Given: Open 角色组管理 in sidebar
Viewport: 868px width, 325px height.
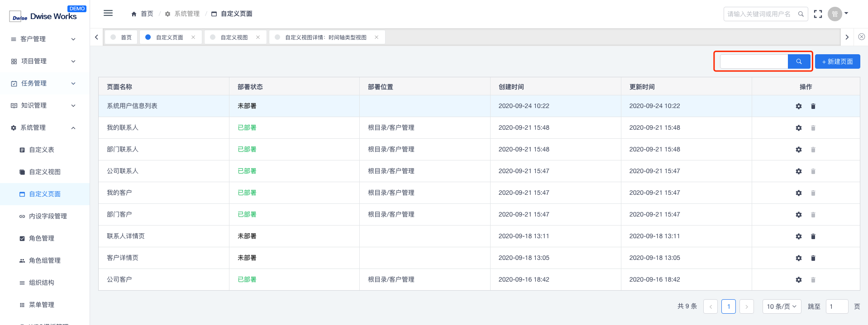Looking at the screenshot, I should 44,260.
